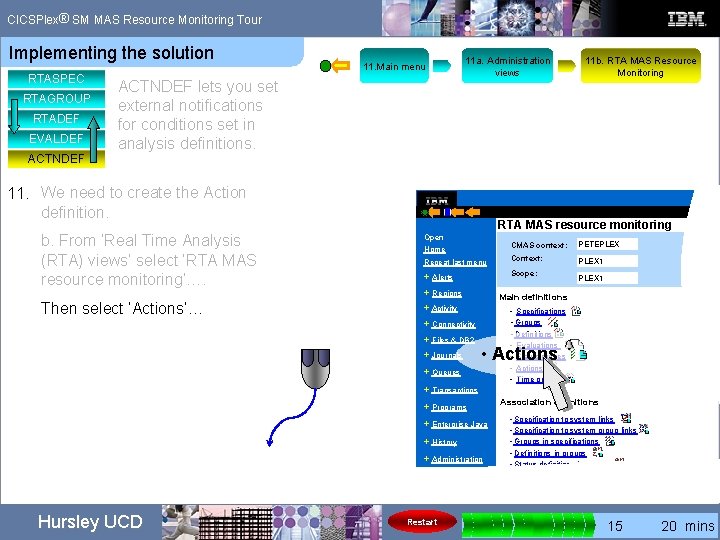Go to step 11b. RTA MAS Resource Monitoring
Image resolution: width=720 pixels, height=540 pixels.
(x=641, y=66)
